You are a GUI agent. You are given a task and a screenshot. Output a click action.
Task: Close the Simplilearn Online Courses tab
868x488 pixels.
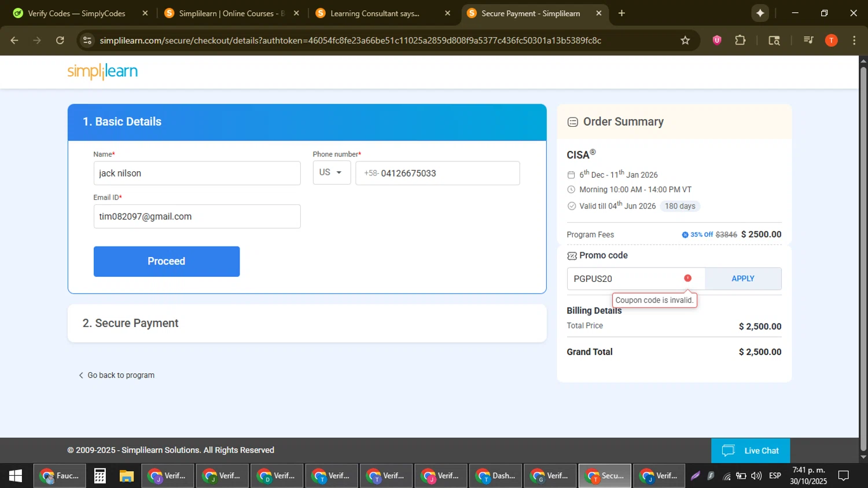[296, 13]
